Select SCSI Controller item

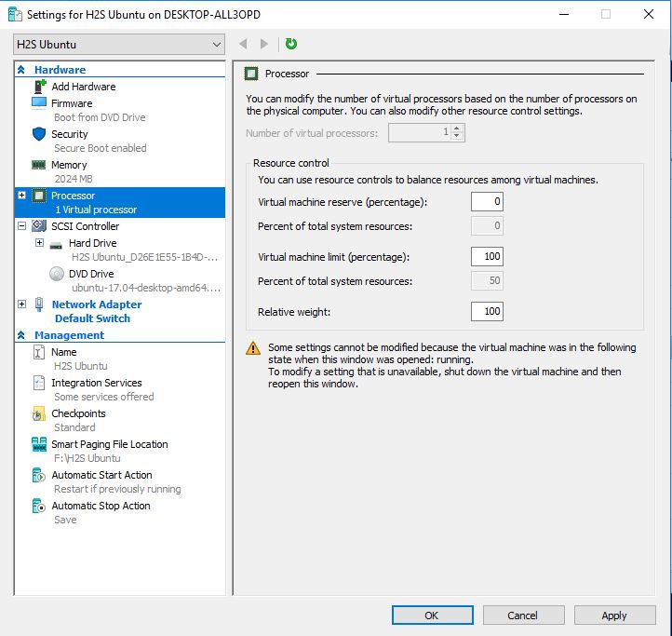86,226
